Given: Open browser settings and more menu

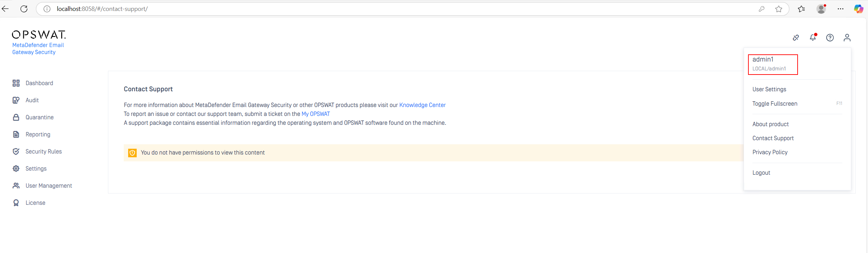Looking at the screenshot, I should point(841,9).
